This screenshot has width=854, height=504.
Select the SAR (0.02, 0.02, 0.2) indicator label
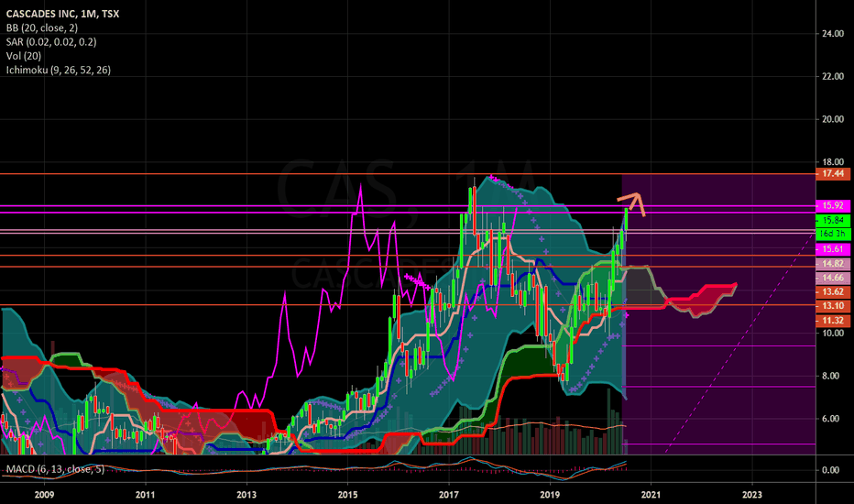pyautogui.click(x=51, y=42)
